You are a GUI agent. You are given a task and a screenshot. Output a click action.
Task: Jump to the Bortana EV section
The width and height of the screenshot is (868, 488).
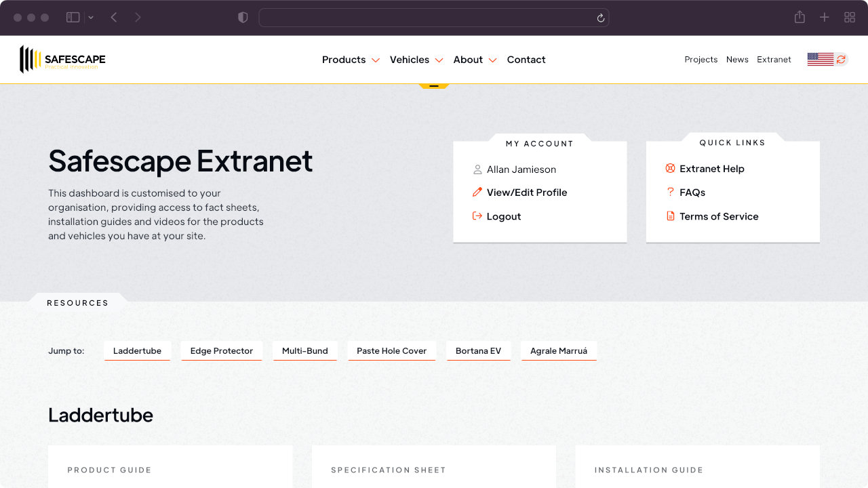pyautogui.click(x=478, y=351)
